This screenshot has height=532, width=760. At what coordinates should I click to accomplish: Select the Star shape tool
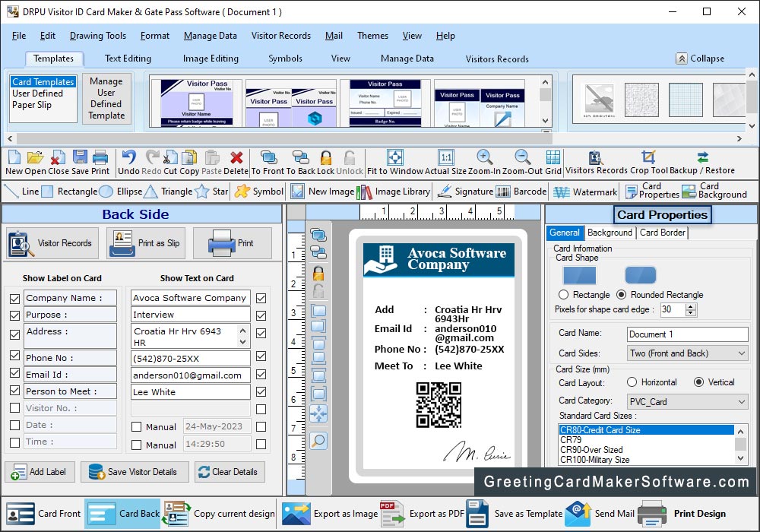(211, 192)
